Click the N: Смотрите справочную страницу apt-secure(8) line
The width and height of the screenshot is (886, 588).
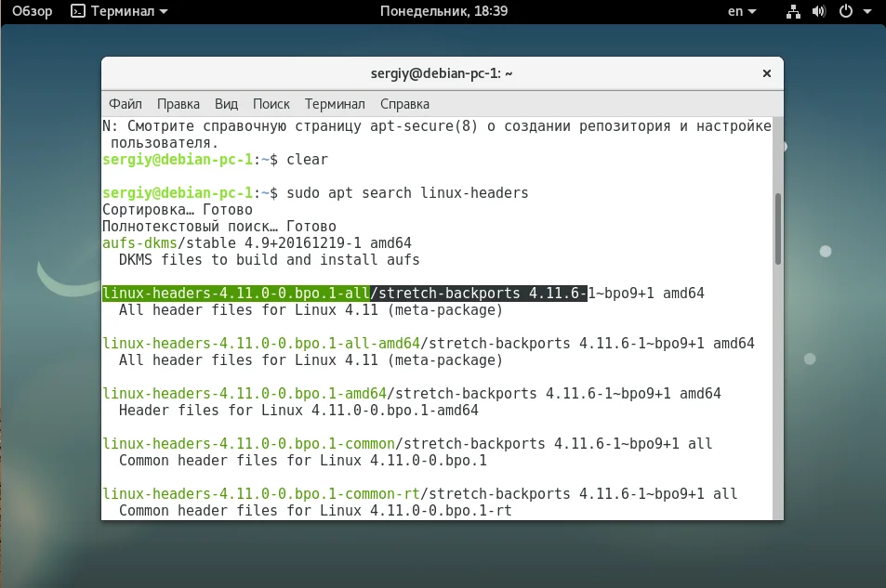pyautogui.click(x=437, y=126)
